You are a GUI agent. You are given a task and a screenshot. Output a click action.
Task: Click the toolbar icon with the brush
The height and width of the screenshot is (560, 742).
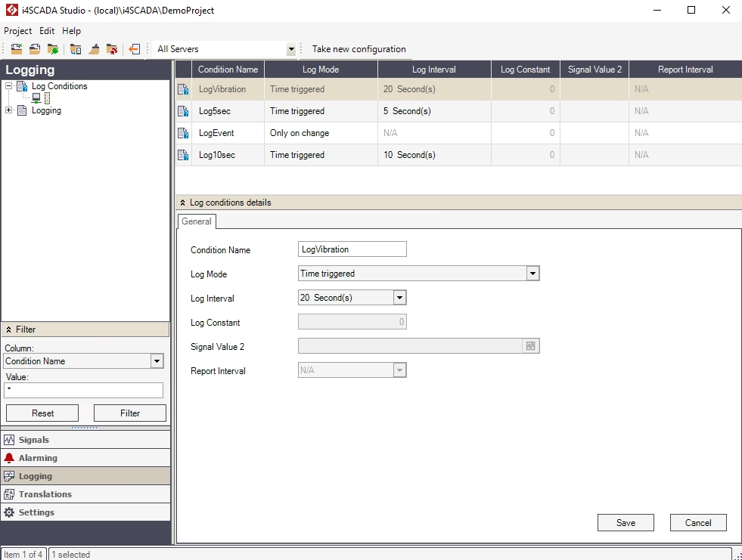pyautogui.click(x=94, y=49)
